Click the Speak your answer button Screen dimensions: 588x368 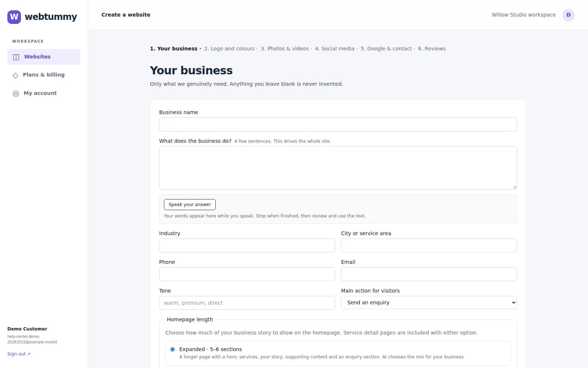coord(190,205)
